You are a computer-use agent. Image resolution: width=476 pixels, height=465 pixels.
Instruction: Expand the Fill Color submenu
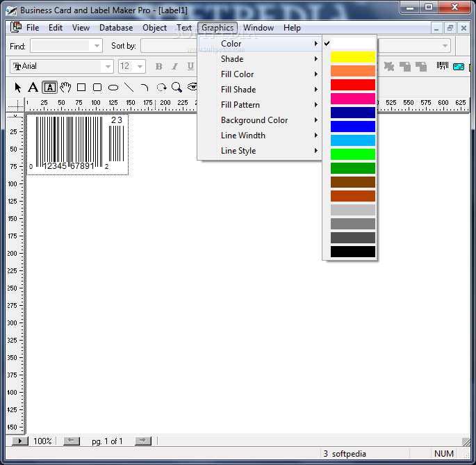point(260,74)
